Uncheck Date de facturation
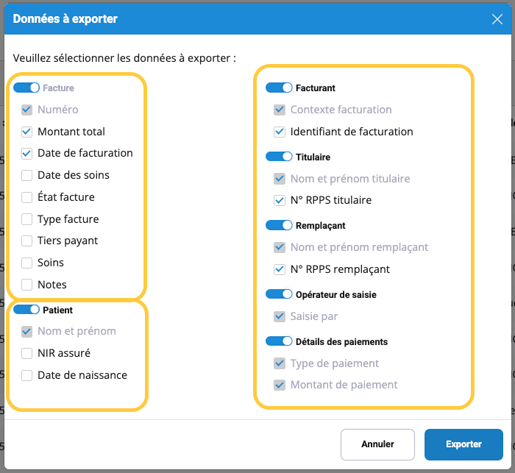The image size is (515, 473). [27, 153]
